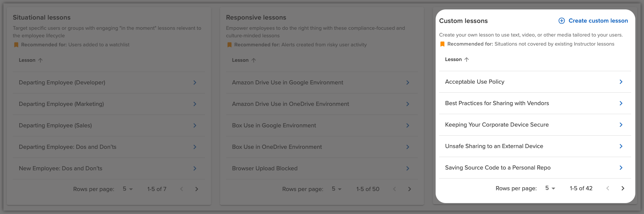The width and height of the screenshot is (644, 214).
Task: Go to next page of Situational lessons
Action: click(x=196, y=189)
